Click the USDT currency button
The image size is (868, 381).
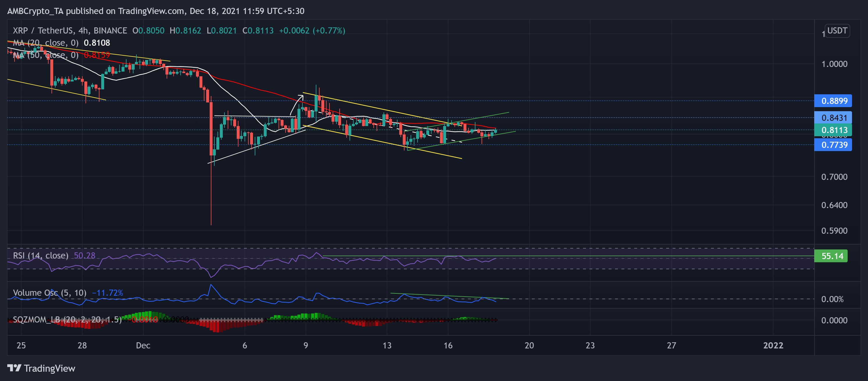837,31
